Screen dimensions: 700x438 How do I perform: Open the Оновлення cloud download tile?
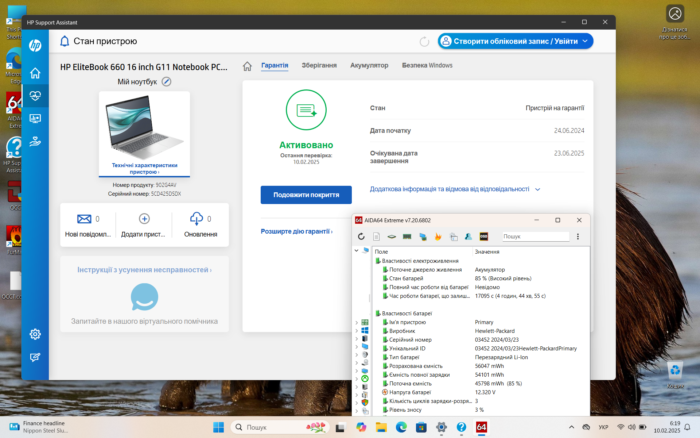click(200, 225)
